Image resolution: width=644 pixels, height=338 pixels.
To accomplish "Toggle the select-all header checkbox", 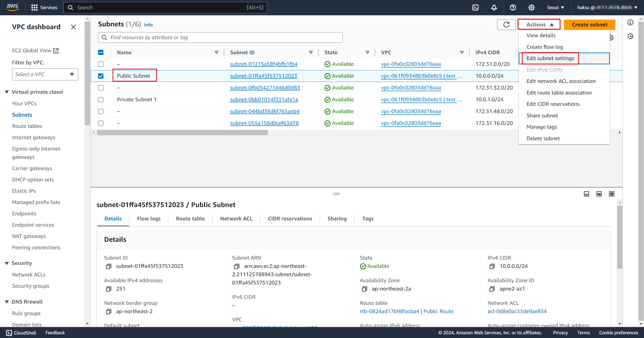I will click(101, 52).
